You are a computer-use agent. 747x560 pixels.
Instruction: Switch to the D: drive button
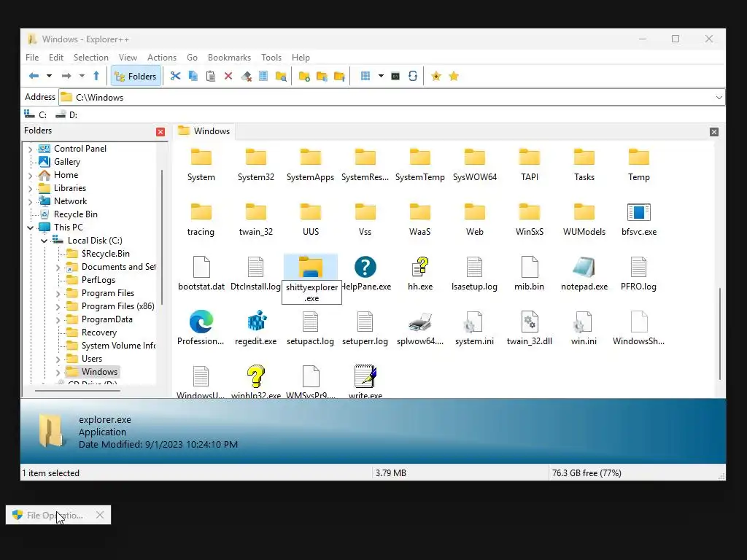coord(66,114)
